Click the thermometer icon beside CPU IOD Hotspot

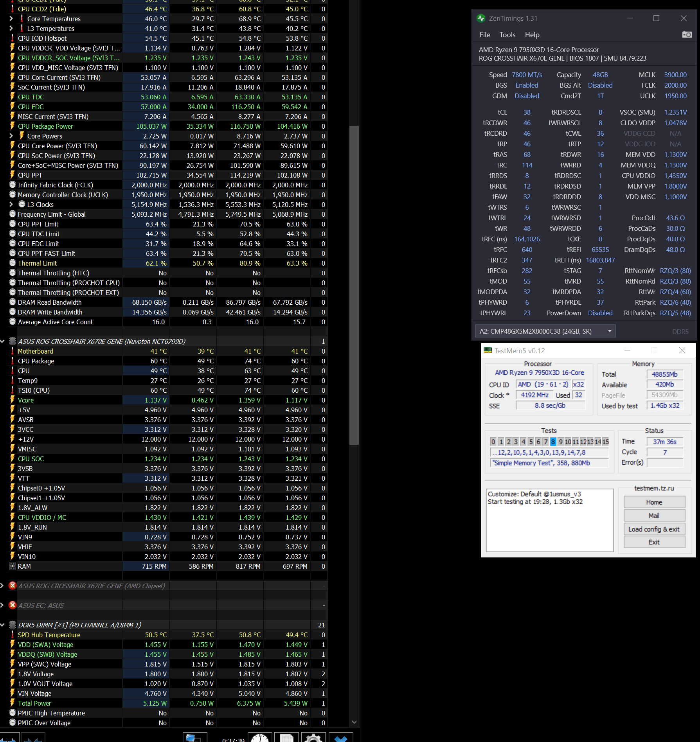[x=13, y=38]
